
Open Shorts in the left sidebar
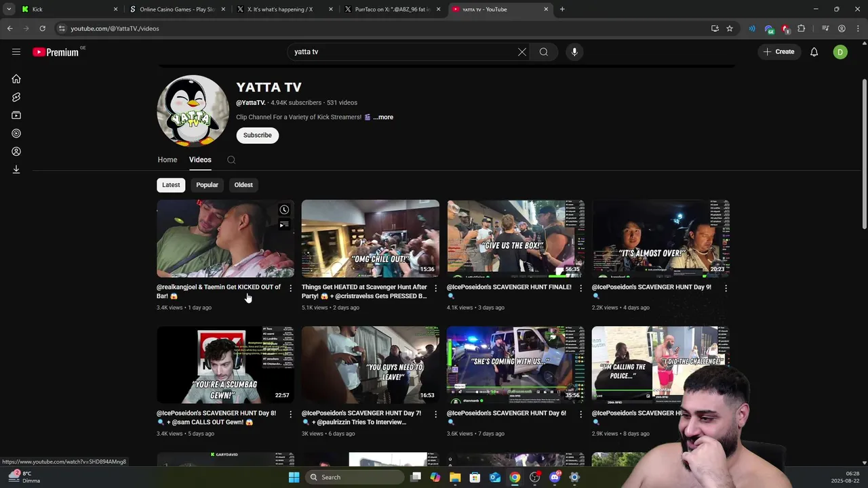[x=16, y=98]
